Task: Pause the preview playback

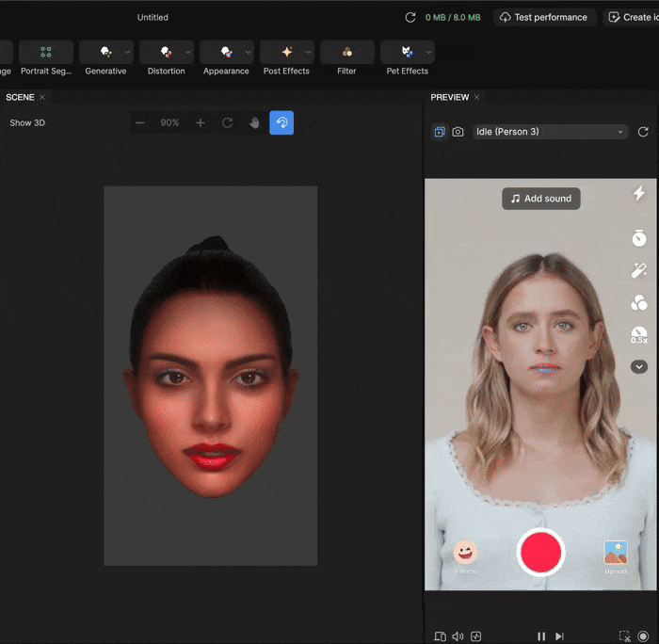Action: pyautogui.click(x=541, y=636)
